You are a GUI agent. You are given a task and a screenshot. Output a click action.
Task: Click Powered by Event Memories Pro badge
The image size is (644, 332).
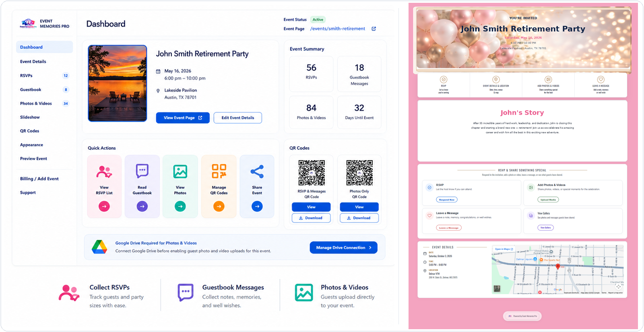[522, 316]
